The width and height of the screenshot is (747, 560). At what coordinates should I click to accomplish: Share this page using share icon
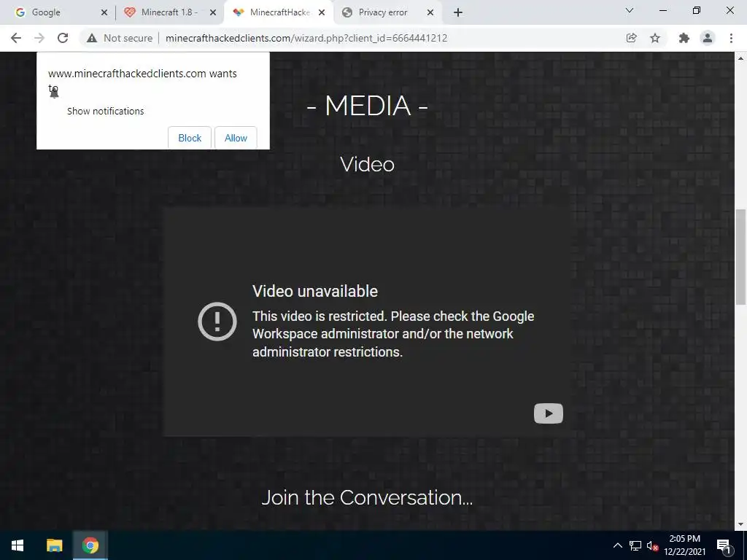pyautogui.click(x=631, y=38)
